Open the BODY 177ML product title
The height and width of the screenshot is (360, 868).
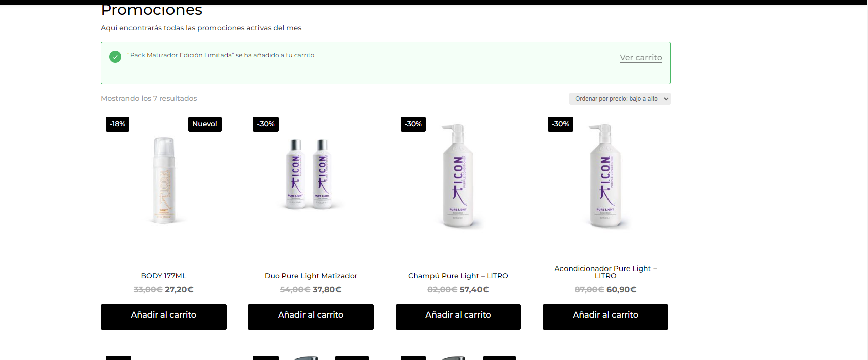(163, 276)
